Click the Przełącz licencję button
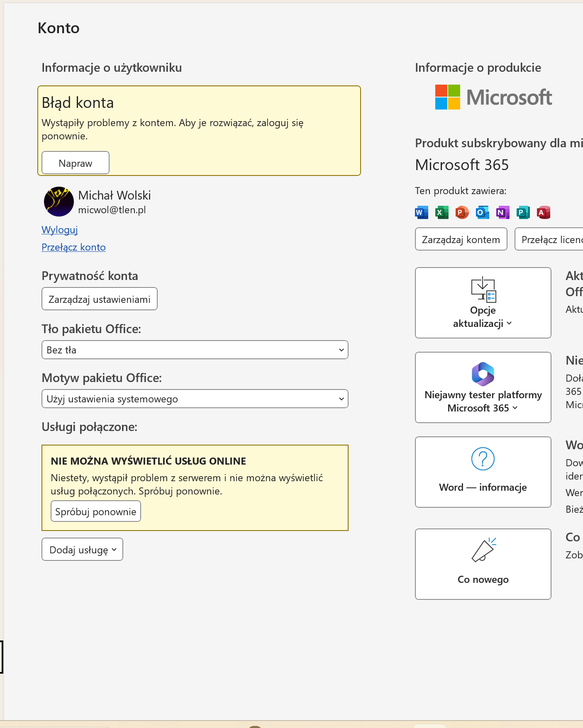The image size is (583, 728). [549, 239]
